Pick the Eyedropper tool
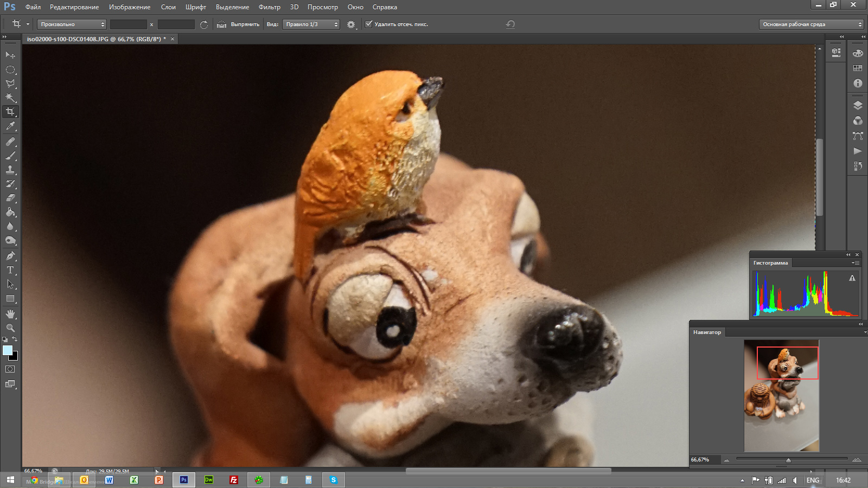 10,126
